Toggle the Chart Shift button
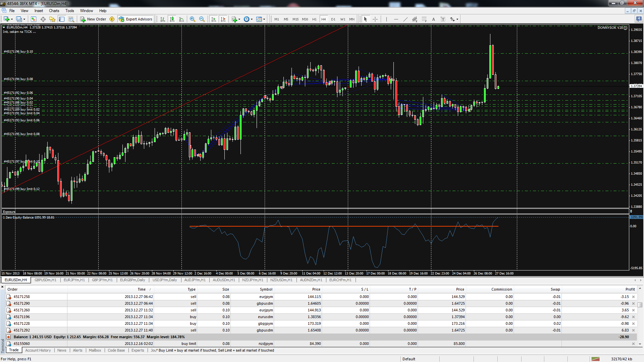Screen dimensions: 644x362 tap(223, 19)
